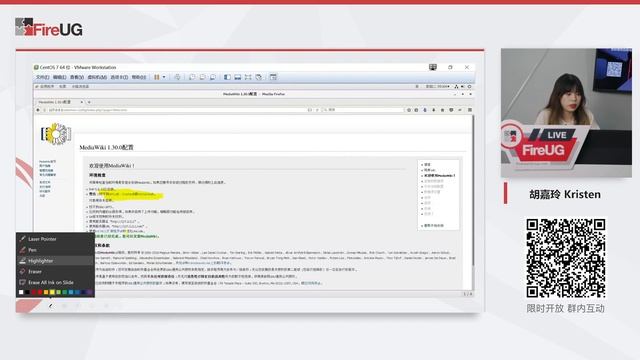This screenshot has width=640, height=360.
Task: Open the Firefox hamburger menu
Action: pos(470,110)
